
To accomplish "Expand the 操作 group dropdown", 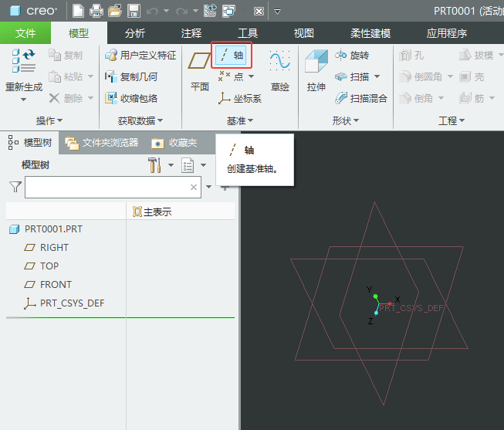I will [x=49, y=121].
